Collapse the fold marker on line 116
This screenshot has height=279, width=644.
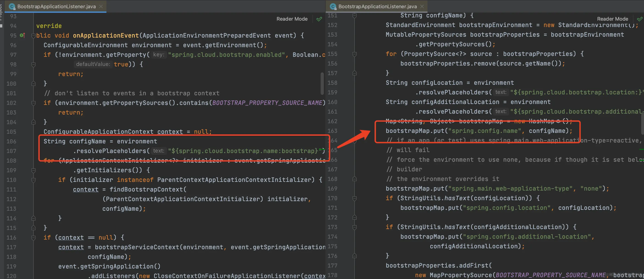[33, 238]
